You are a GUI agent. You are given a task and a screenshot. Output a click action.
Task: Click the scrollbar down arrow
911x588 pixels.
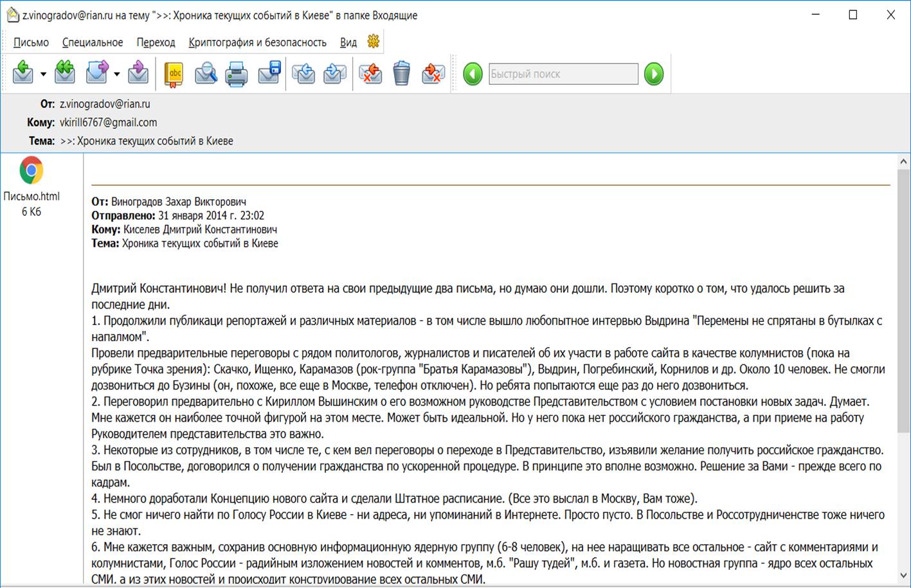[x=903, y=576]
